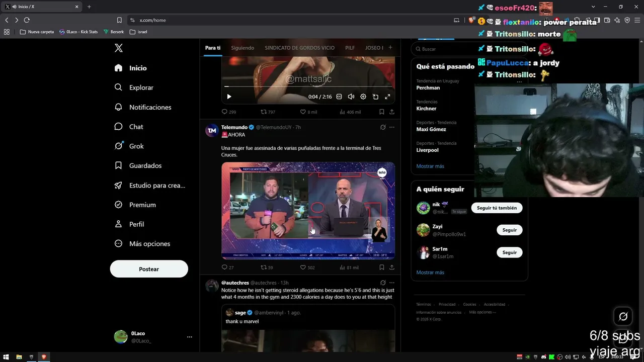Click the Postear button
Viewport: 644px width, 362px height.
tap(149, 269)
